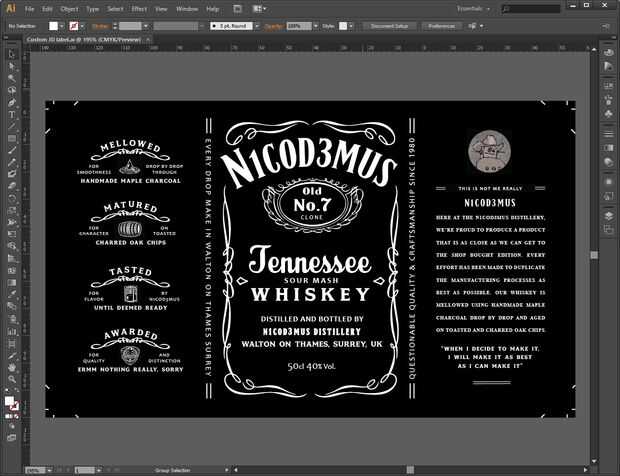Open the Object menu

(x=69, y=9)
